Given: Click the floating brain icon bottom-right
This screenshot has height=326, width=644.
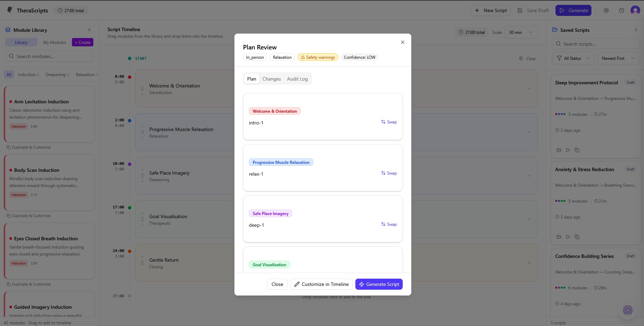Looking at the screenshot, I should tap(628, 310).
